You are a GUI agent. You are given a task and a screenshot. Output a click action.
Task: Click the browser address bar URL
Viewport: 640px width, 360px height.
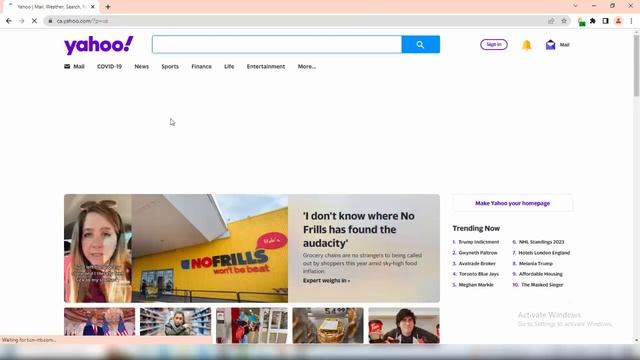[x=82, y=21]
